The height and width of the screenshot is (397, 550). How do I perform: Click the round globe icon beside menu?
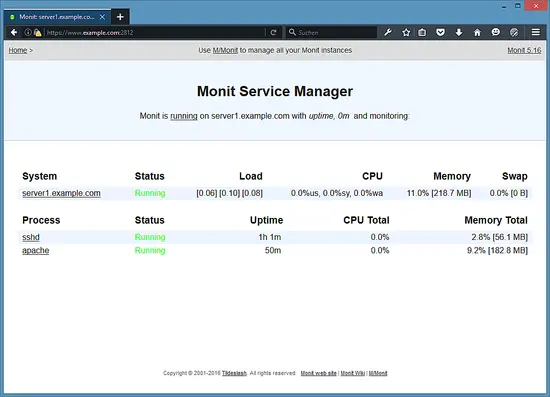pyautogui.click(x=514, y=33)
